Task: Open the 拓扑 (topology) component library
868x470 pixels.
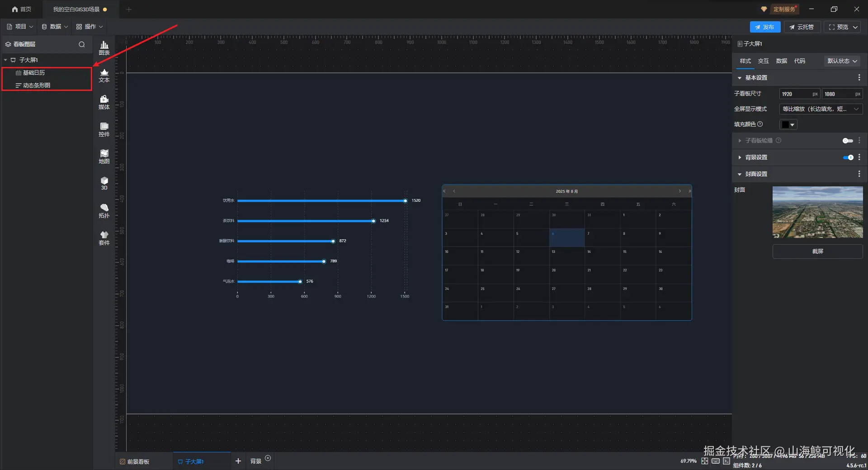Action: pos(104,211)
